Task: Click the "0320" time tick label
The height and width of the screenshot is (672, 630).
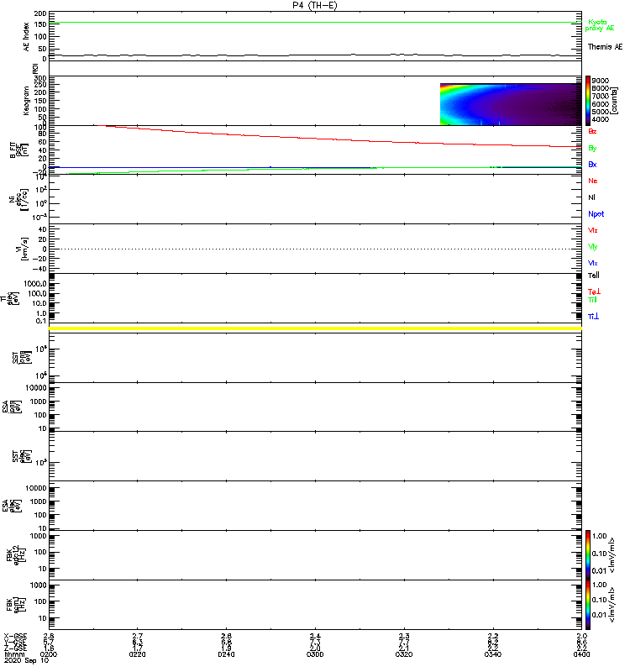Action: coord(404,654)
